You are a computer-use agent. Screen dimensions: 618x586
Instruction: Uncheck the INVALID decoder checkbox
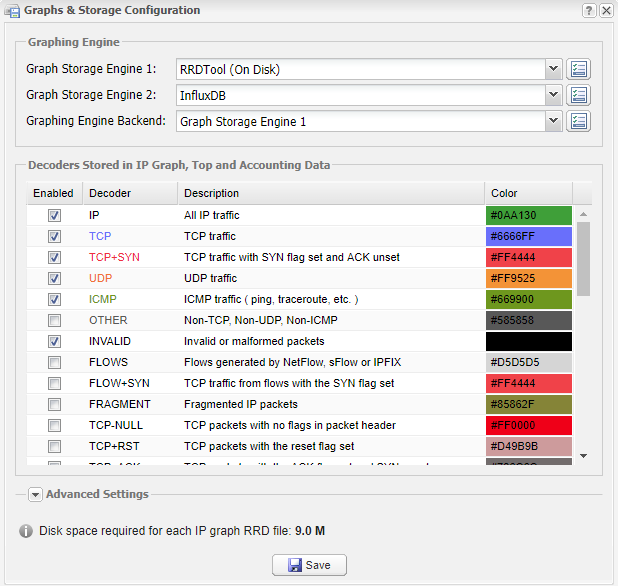54,341
